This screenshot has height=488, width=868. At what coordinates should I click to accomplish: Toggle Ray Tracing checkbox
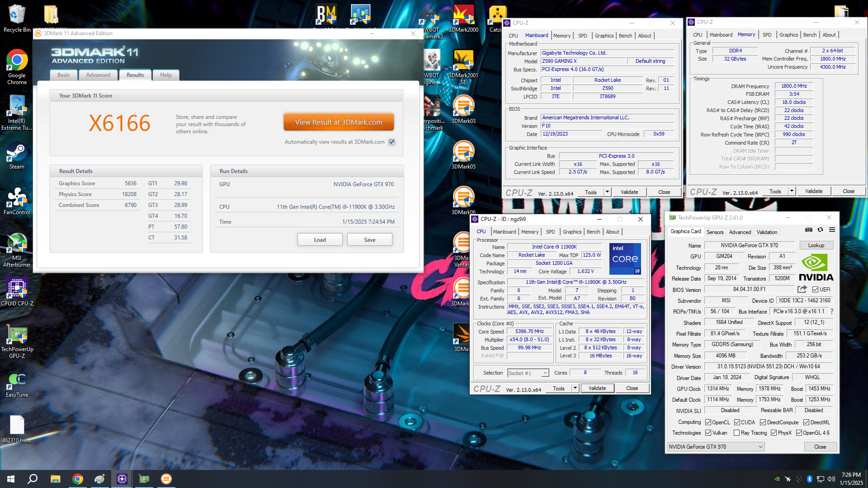click(x=736, y=433)
